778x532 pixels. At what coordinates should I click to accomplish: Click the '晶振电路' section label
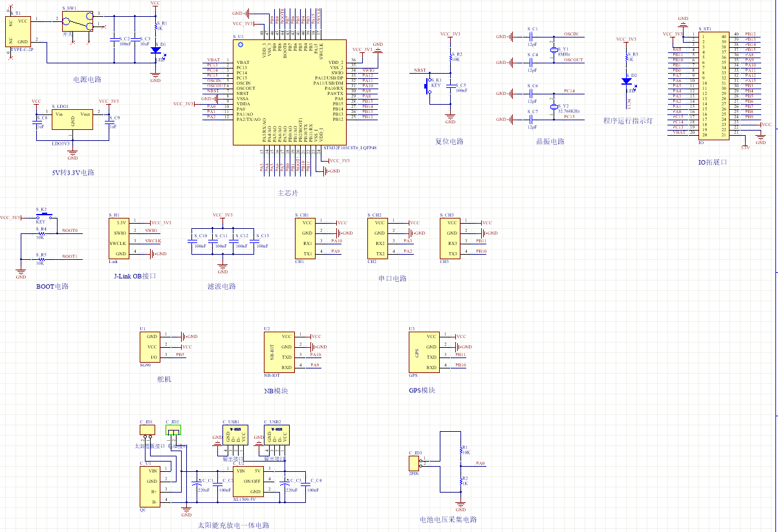[x=550, y=142]
